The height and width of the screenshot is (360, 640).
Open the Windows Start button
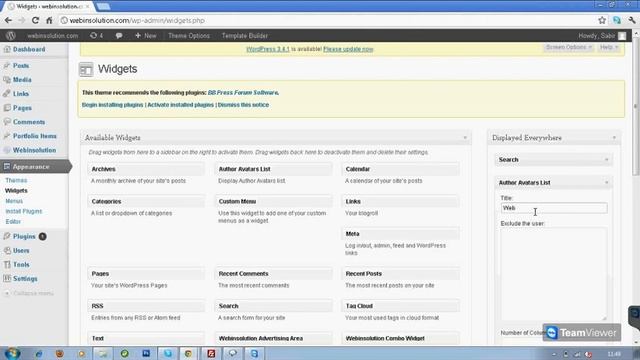pyautogui.click(x=12, y=353)
